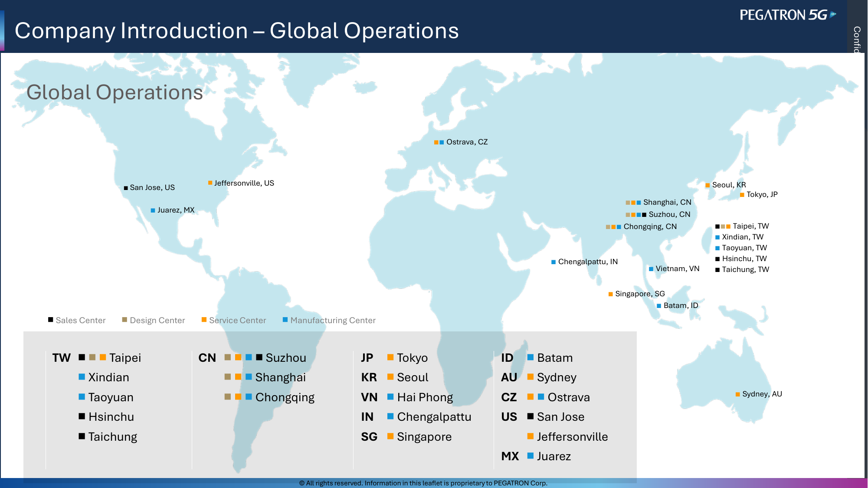The width and height of the screenshot is (868, 488).
Task: Click the blue Manufacturing Center legend square
Action: 285,320
